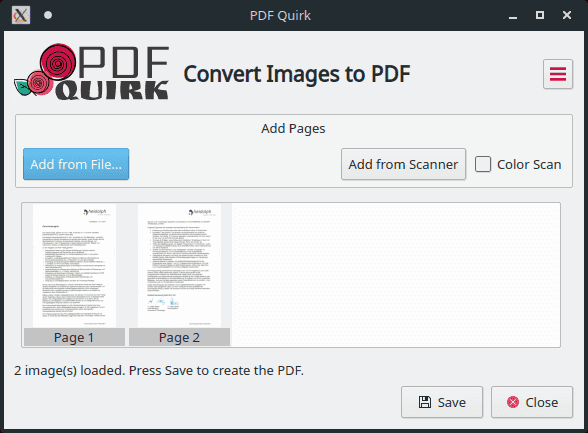
Task: Click the 'Convert Images to PDF' heading
Action: [x=297, y=74]
